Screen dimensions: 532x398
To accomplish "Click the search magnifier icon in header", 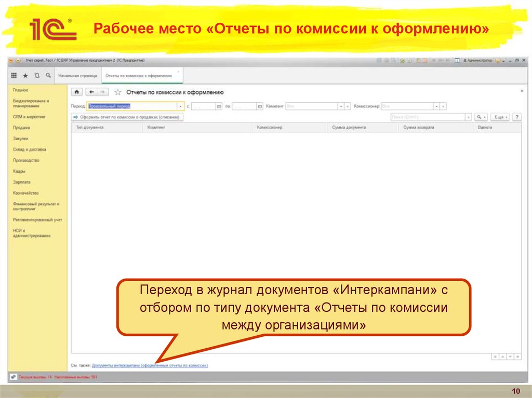I will pyautogui.click(x=47, y=74).
